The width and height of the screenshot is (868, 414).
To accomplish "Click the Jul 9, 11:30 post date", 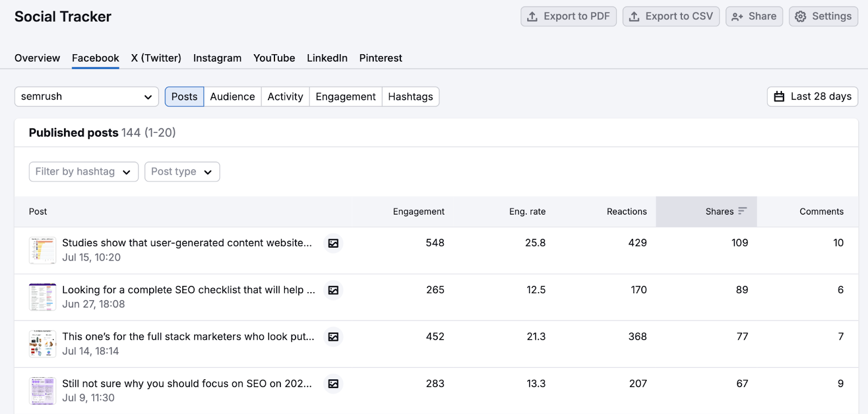I will pyautogui.click(x=88, y=398).
